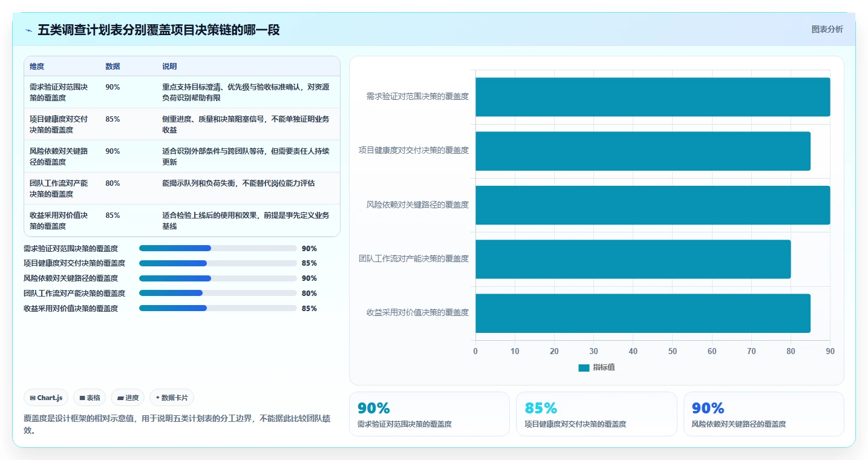This screenshot has width=868, height=460.
Task: Click the title icon beside 五类调查计划表
Action: point(29,30)
